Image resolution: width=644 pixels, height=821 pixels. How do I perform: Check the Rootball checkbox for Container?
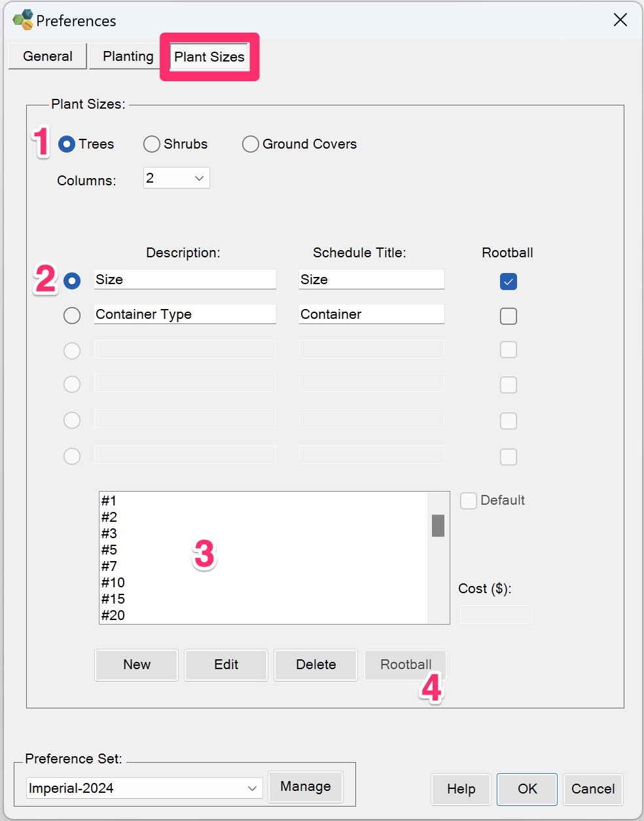click(x=509, y=316)
